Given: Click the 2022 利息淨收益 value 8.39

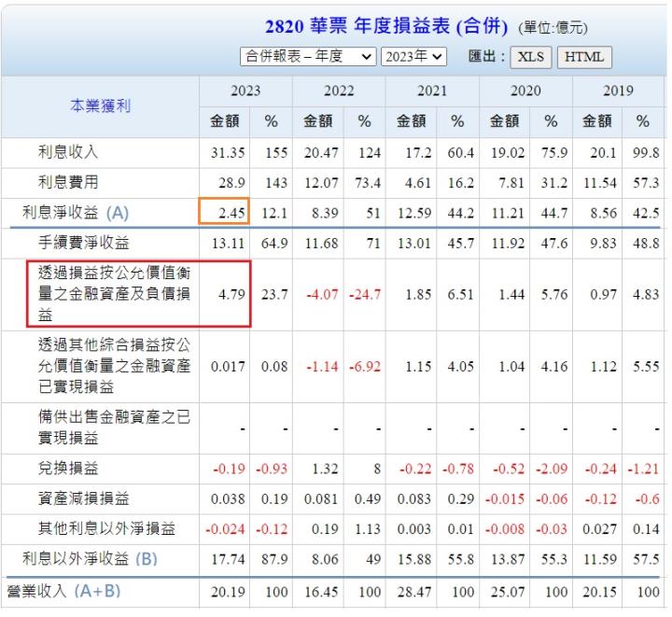Looking at the screenshot, I should tap(325, 214).
